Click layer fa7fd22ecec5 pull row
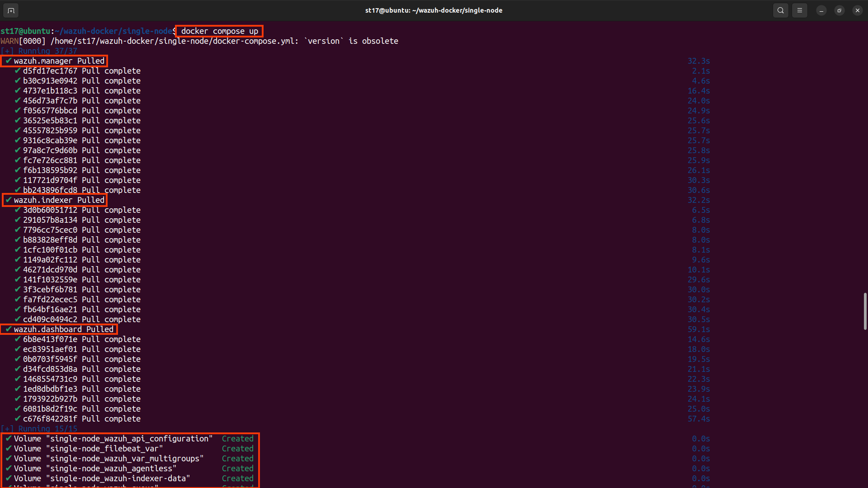This screenshot has width=868, height=488. pyautogui.click(x=77, y=300)
